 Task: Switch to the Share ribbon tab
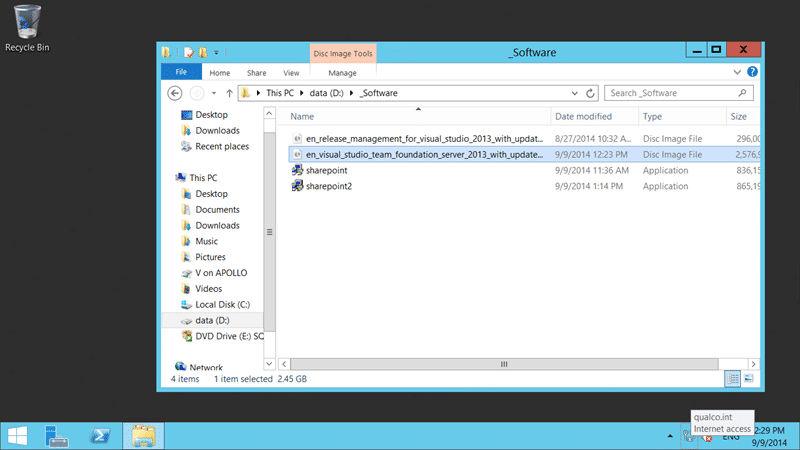point(257,73)
